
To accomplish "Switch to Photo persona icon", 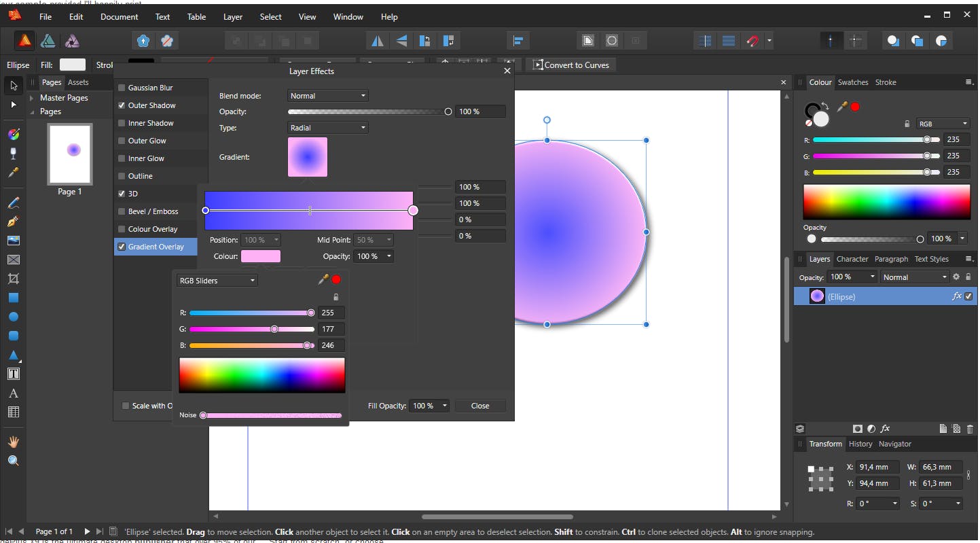I will [72, 41].
